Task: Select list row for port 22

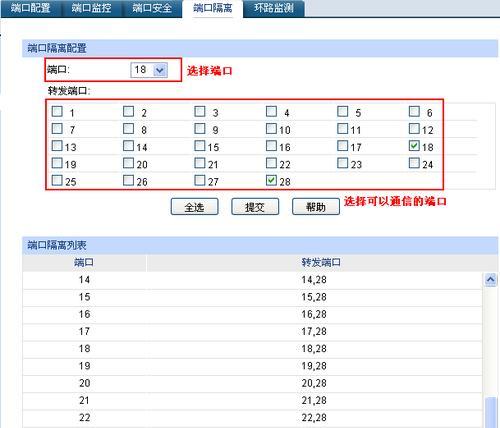Action: click(x=252, y=418)
